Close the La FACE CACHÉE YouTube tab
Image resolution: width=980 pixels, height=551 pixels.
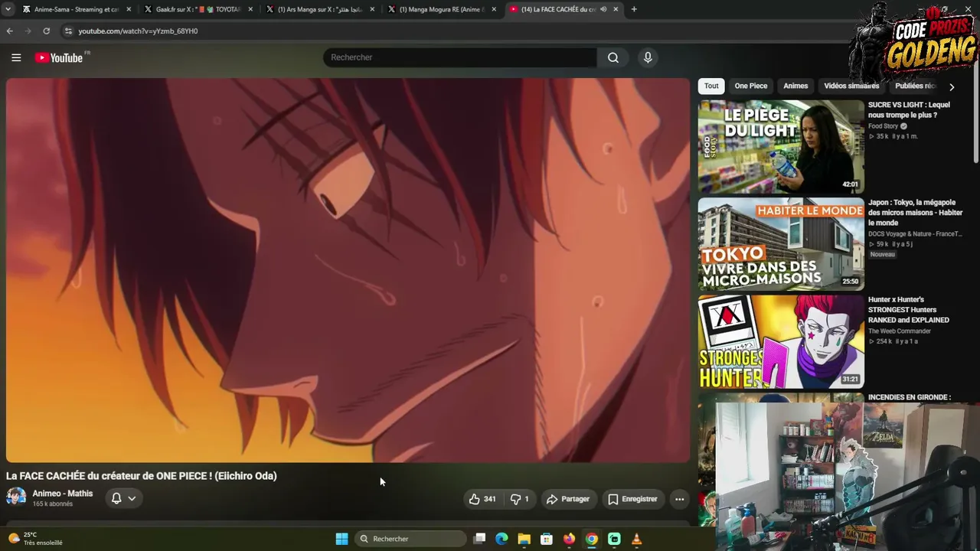pyautogui.click(x=616, y=9)
